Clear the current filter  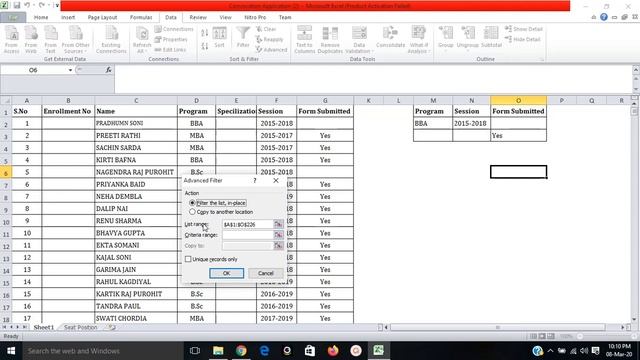point(266,29)
